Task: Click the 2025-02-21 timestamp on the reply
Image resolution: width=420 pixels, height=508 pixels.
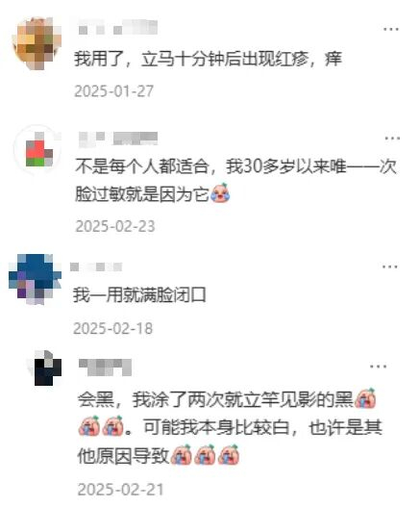Action: [120, 489]
